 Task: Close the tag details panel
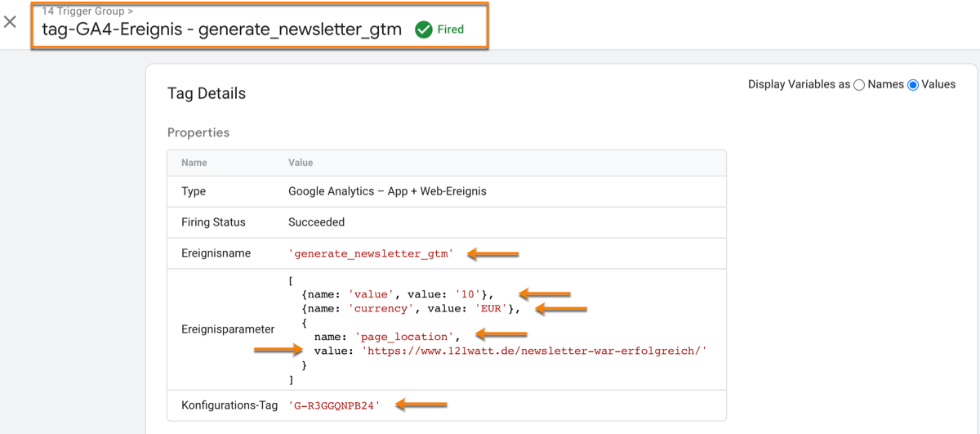pos(10,22)
